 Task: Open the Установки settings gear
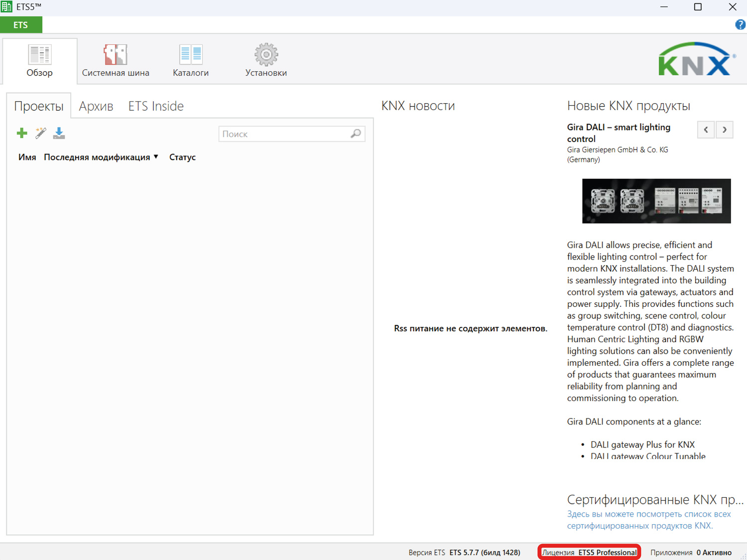pos(266,61)
